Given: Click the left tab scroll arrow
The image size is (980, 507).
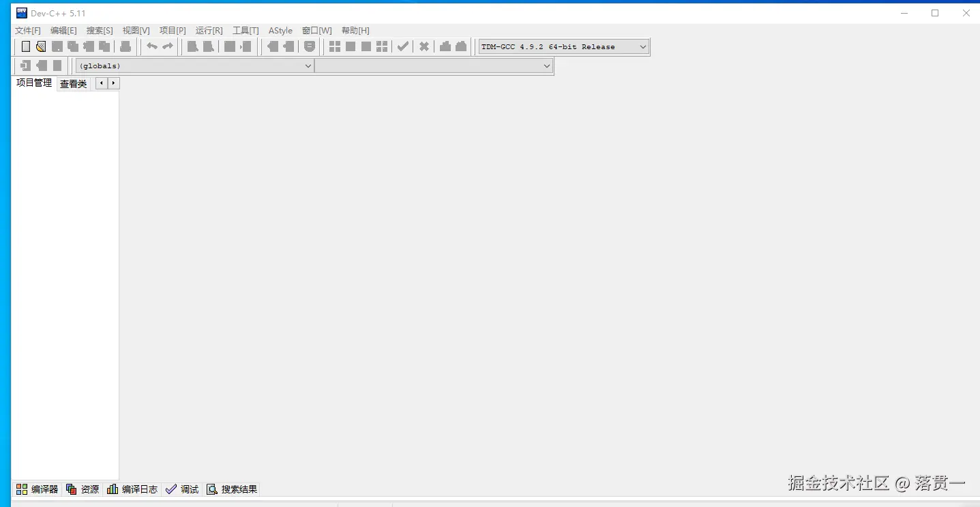Looking at the screenshot, I should (102, 83).
